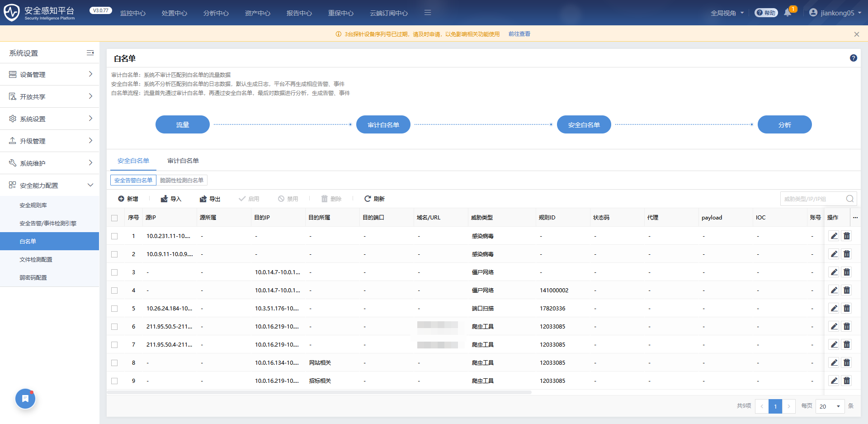Click 新增 to add a whitelist entry
Viewport: 868px width, 424px height.
(x=128, y=199)
